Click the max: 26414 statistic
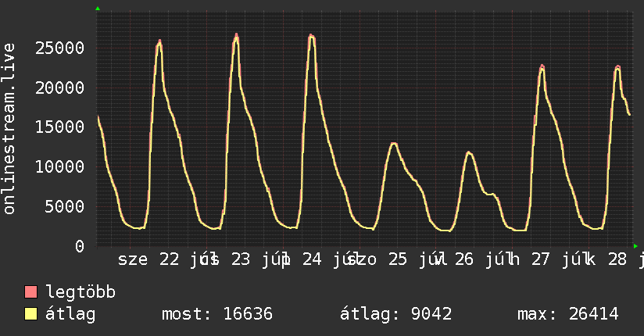 tap(567, 314)
